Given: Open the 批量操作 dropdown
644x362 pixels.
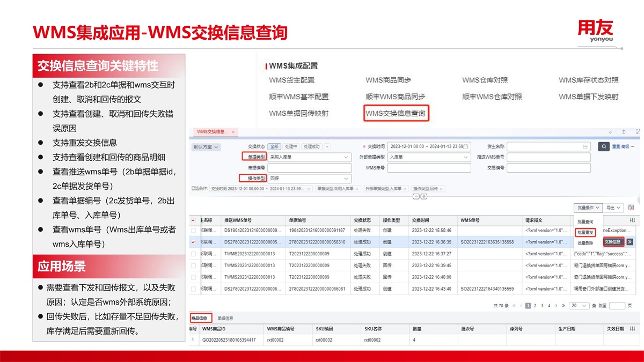Looking at the screenshot, I should point(588,208).
